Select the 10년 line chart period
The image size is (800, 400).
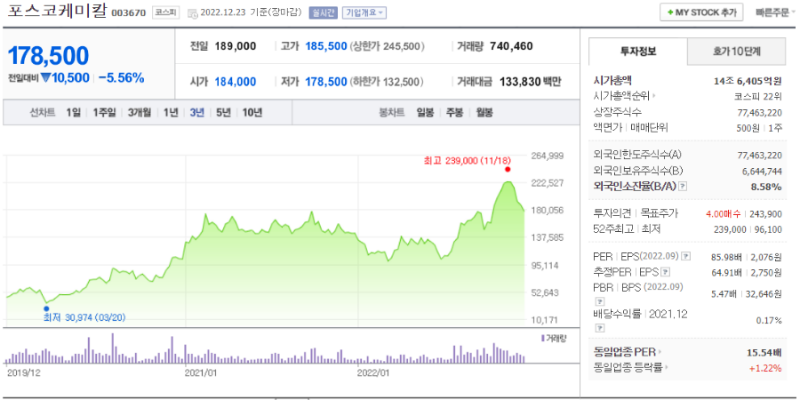[252, 113]
